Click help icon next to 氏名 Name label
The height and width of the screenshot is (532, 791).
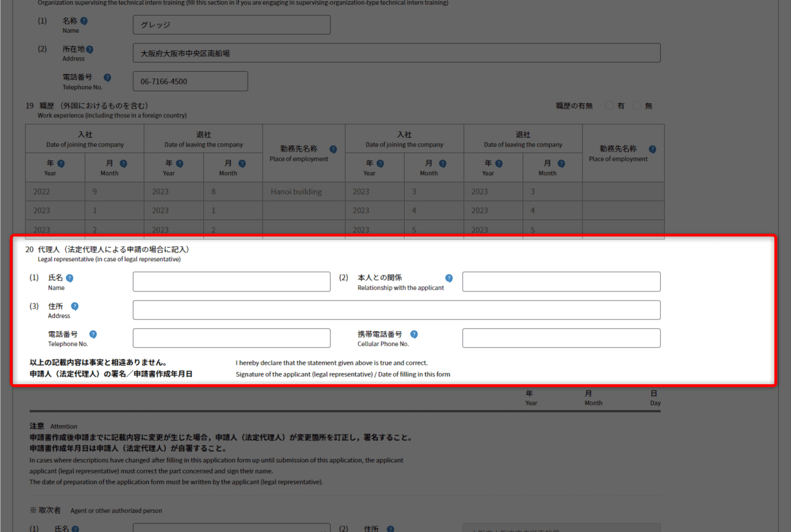pos(69,278)
